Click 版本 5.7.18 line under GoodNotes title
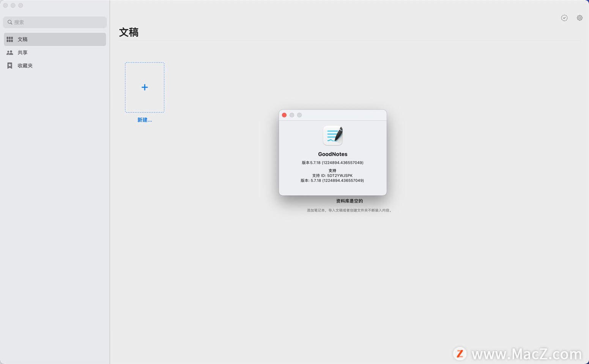 click(332, 162)
